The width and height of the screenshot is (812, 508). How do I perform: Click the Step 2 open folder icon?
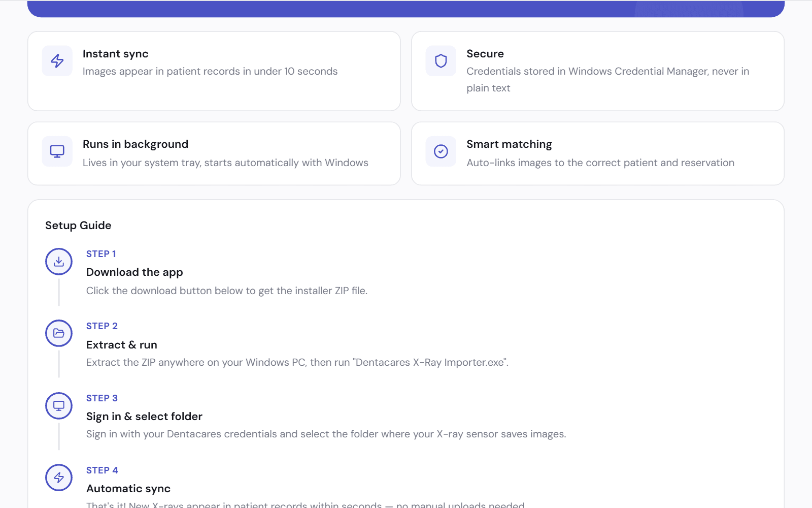point(59,333)
